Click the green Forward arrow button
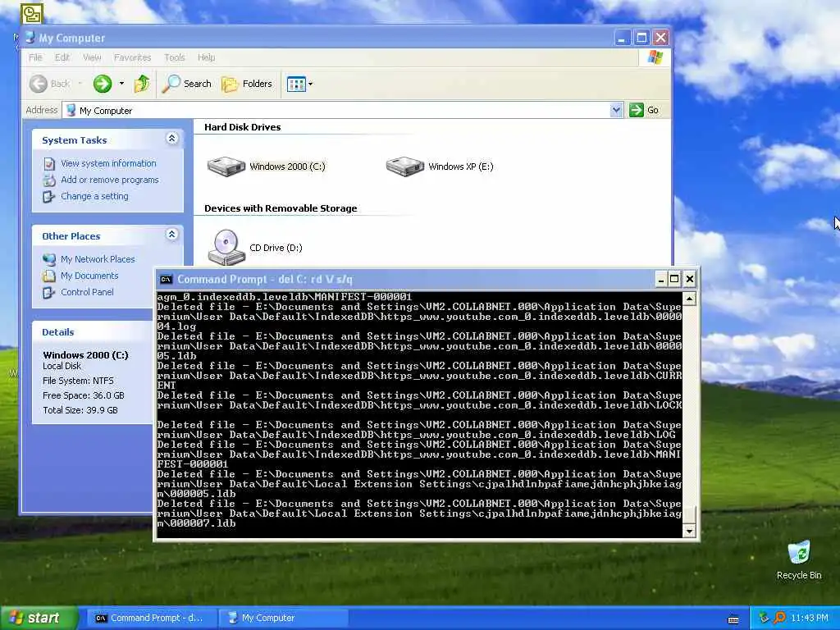The width and height of the screenshot is (840, 630). 103,84
